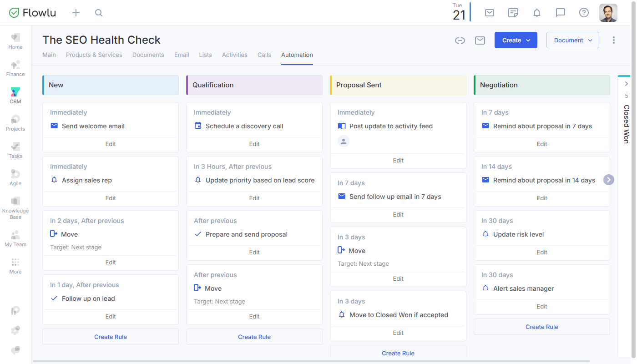
Task: Click the right arrow to scroll stages
Action: point(608,180)
